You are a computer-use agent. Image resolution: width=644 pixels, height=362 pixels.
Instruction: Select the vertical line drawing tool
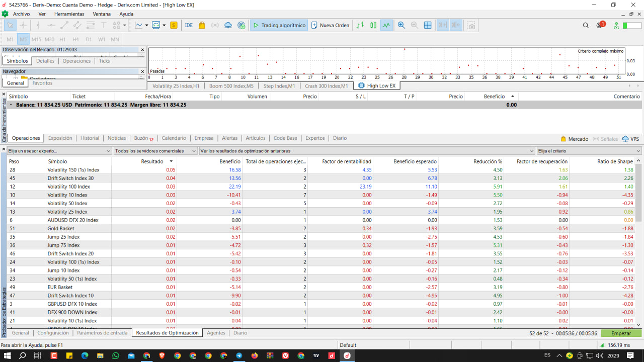(x=38, y=25)
